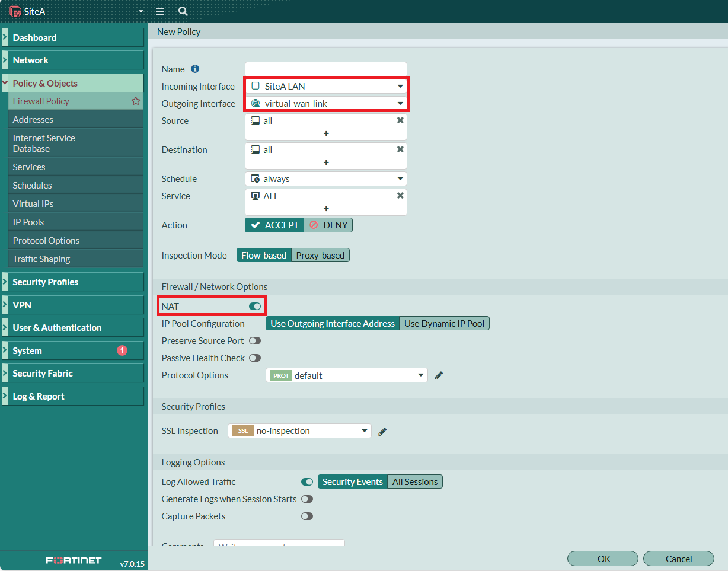728x571 pixels.
Task: Click the Fortinet logo at sidebar bottom
Action: [x=74, y=560]
